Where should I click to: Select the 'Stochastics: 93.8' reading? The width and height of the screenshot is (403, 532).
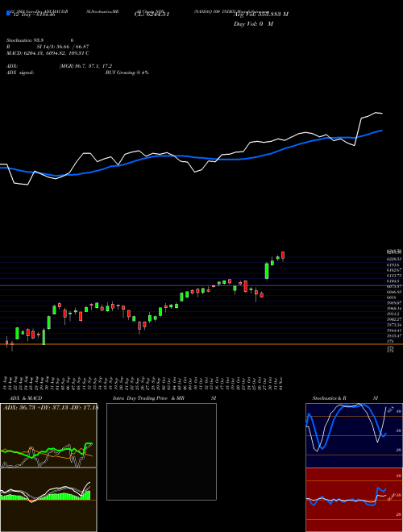(25, 40)
